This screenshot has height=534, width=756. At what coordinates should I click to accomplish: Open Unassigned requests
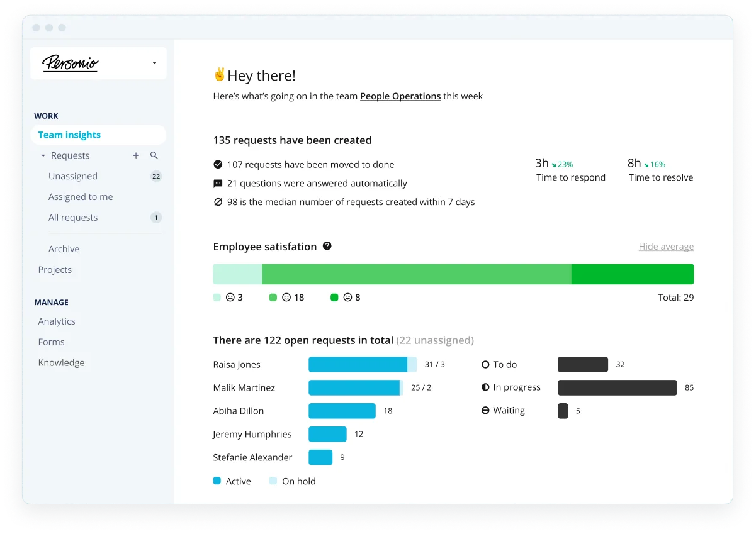[x=73, y=176]
